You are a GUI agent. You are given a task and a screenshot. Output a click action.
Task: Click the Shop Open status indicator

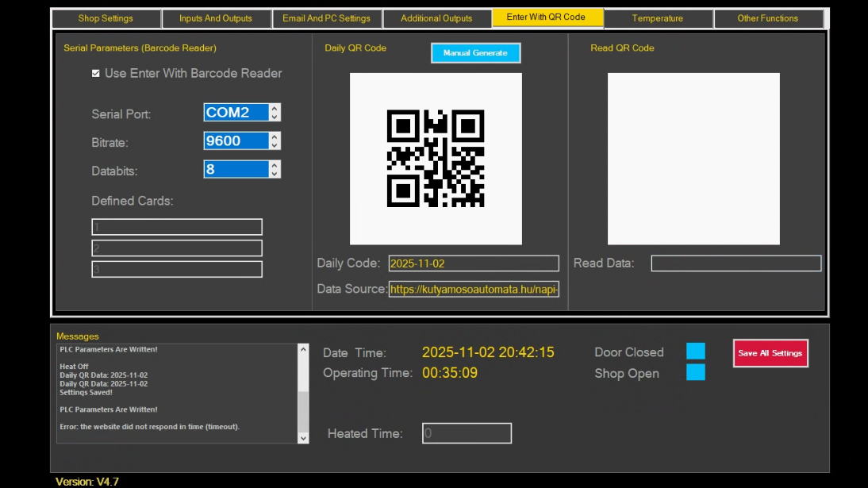coord(696,371)
